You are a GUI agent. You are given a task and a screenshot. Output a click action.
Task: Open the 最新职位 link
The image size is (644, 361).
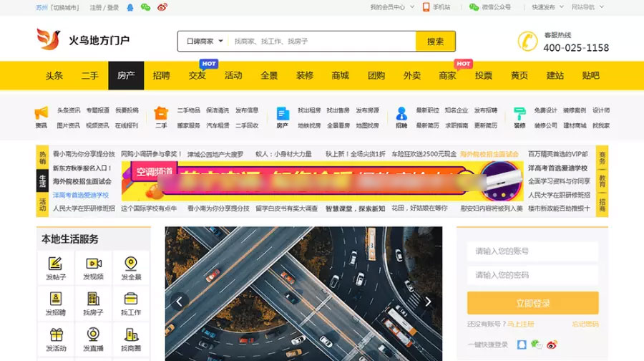pos(427,110)
